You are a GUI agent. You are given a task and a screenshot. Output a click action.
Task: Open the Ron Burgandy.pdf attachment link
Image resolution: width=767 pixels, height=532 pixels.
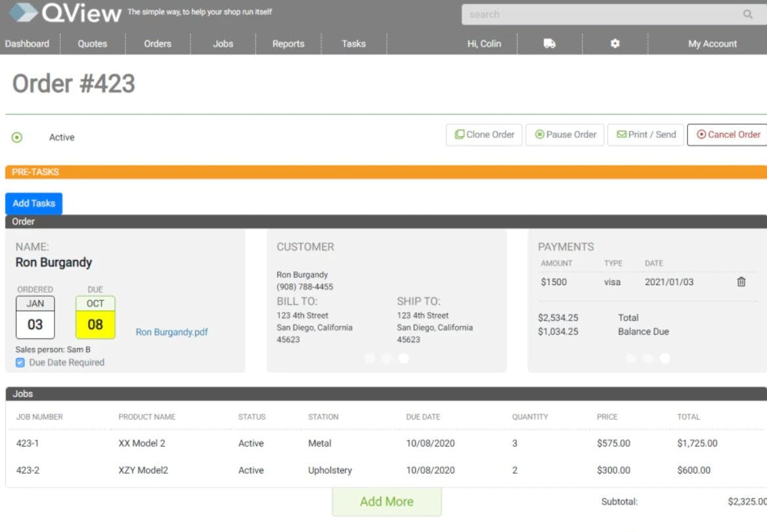[171, 332]
